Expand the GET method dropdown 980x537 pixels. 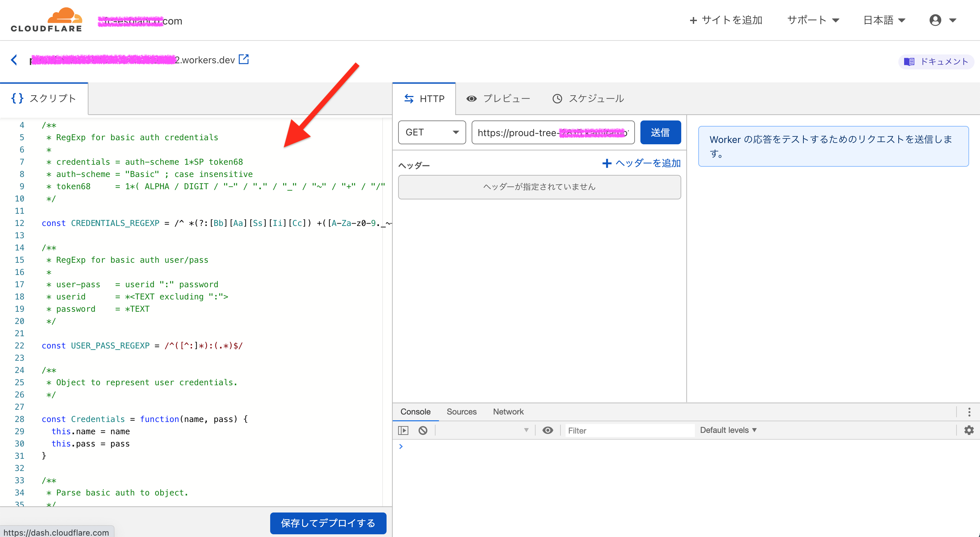pos(432,132)
